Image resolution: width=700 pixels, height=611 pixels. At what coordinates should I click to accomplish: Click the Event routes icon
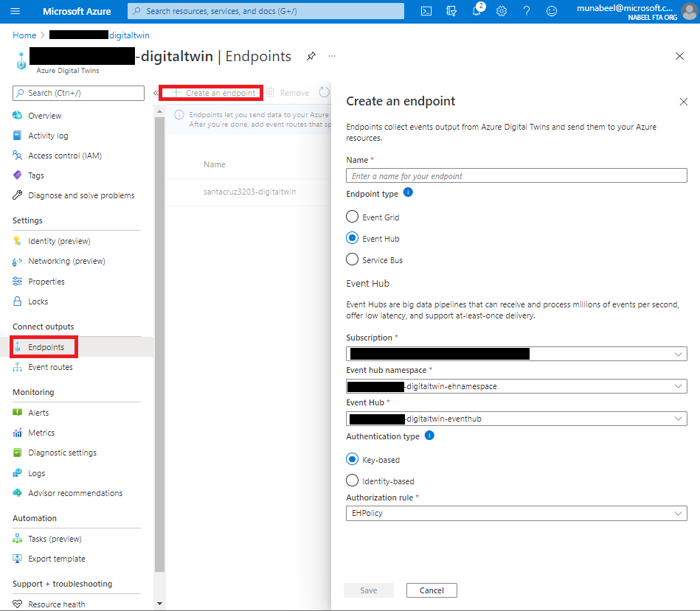[18, 367]
